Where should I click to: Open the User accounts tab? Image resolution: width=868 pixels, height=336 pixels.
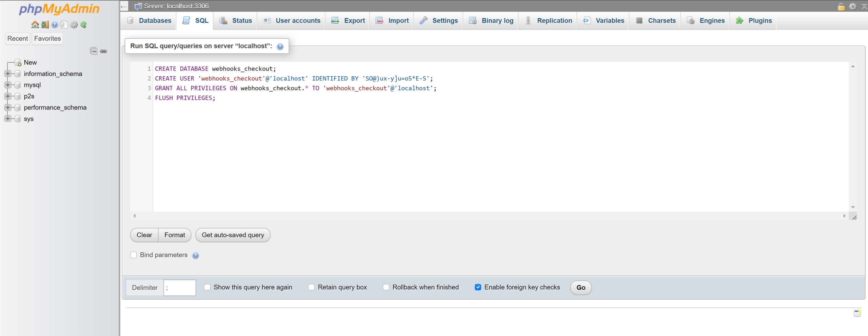pyautogui.click(x=291, y=21)
